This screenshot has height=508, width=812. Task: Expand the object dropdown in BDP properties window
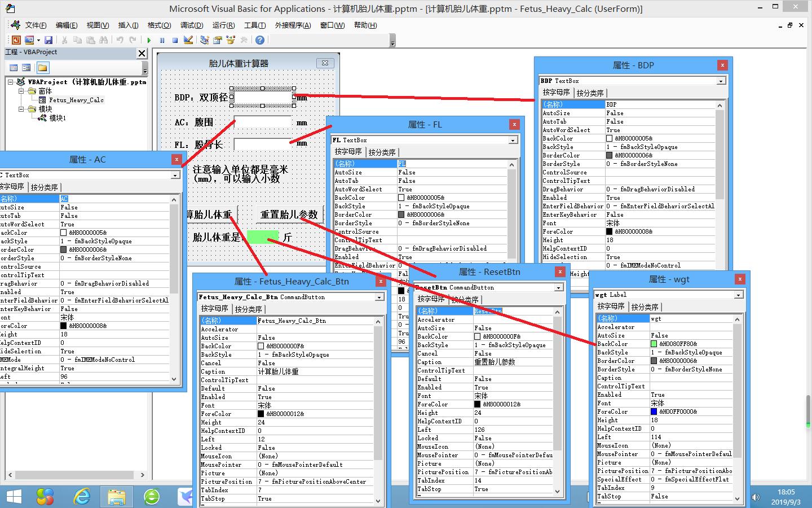(x=720, y=80)
